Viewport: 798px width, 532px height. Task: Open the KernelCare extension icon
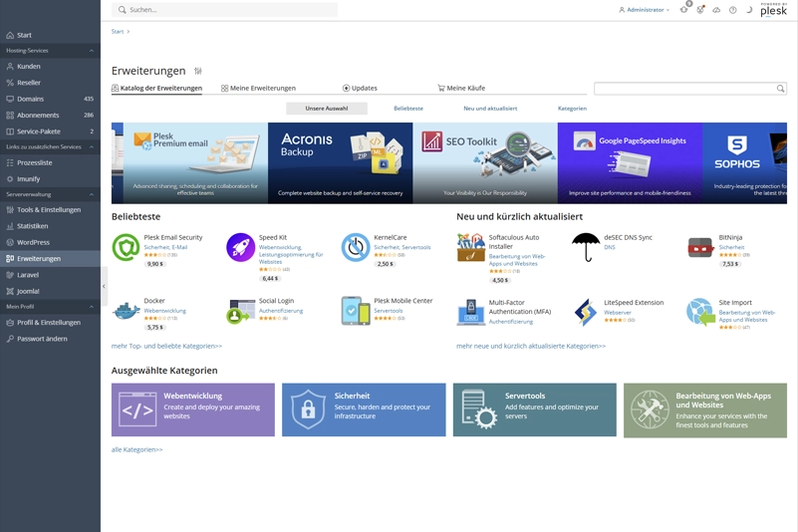pyautogui.click(x=356, y=247)
